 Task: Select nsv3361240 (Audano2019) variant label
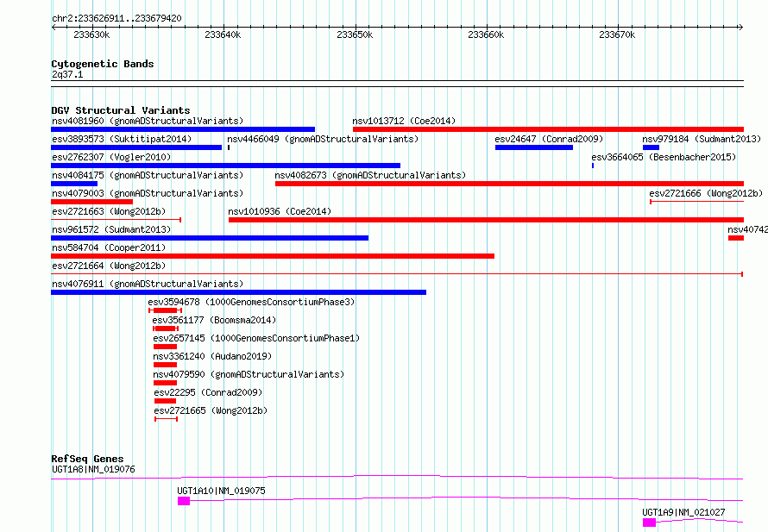pos(212,356)
